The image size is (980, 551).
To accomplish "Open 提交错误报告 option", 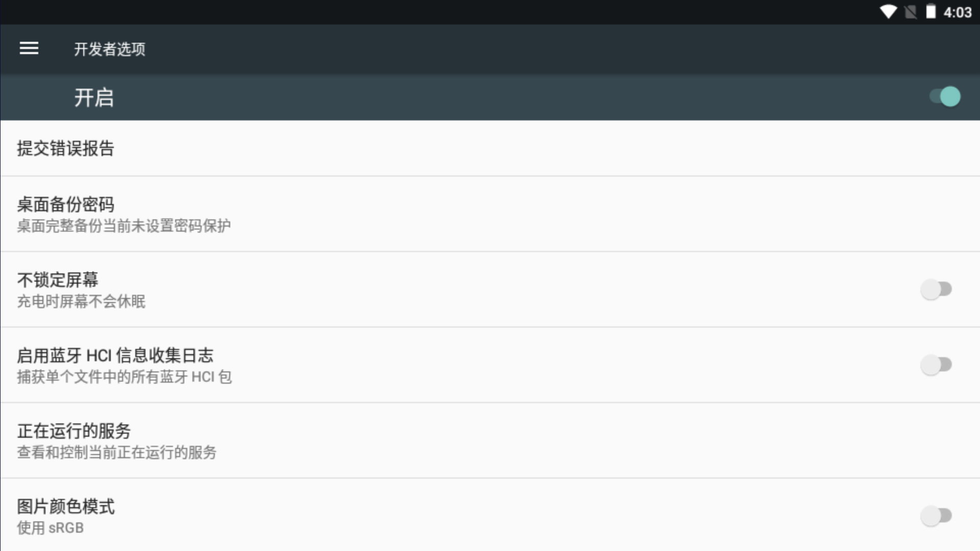I will point(490,148).
